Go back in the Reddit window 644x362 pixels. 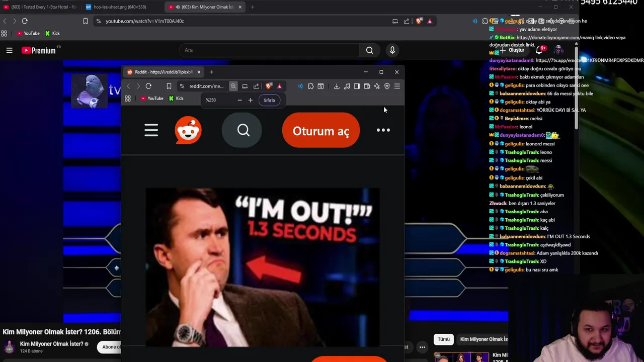pos(129,86)
